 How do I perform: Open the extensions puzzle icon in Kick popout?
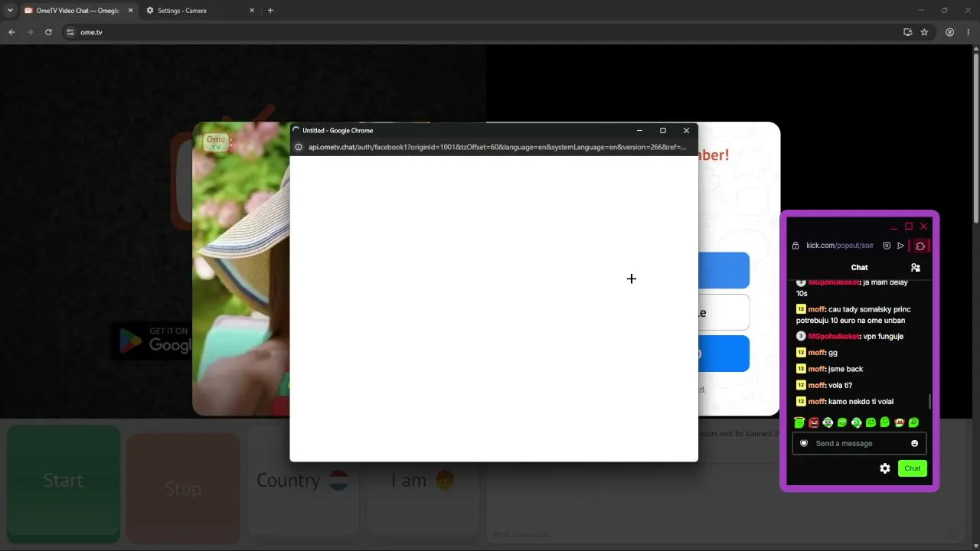[x=920, y=246]
